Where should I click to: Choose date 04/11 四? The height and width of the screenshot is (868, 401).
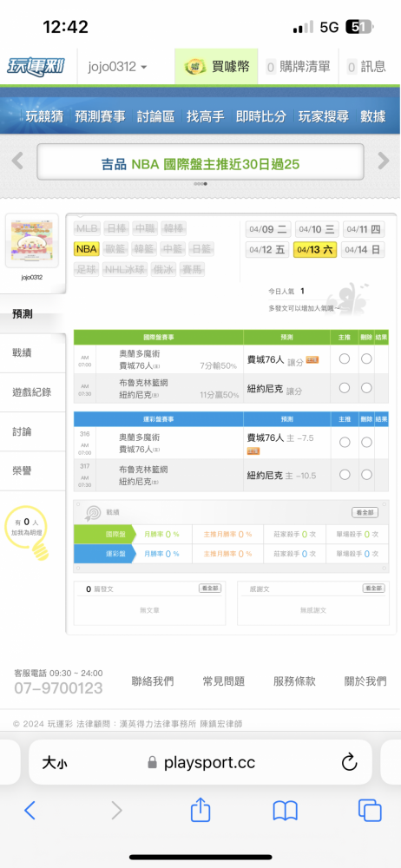(x=363, y=229)
